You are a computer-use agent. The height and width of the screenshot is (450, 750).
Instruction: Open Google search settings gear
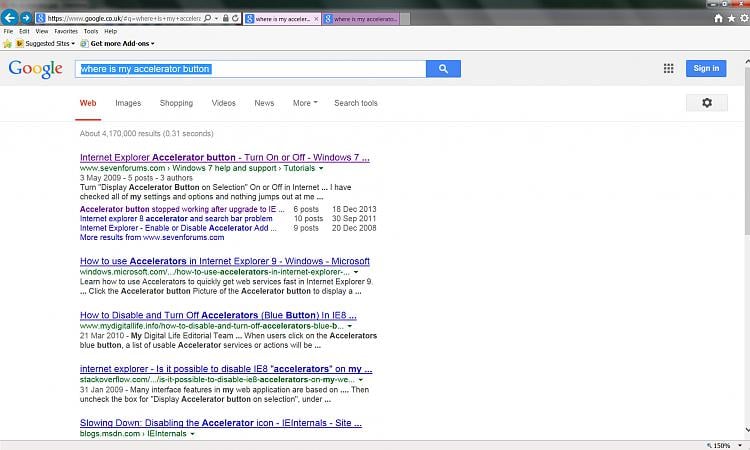click(707, 102)
